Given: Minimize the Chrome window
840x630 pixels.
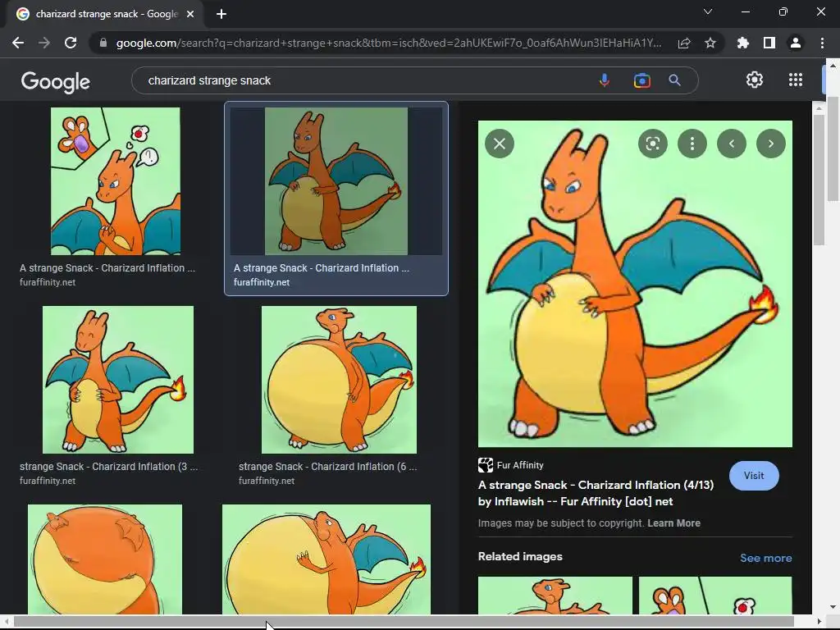Looking at the screenshot, I should 745,11.
